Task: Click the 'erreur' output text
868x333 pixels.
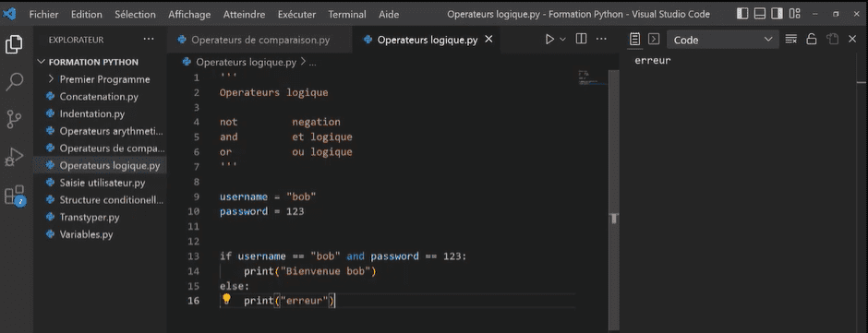Action: [x=653, y=60]
